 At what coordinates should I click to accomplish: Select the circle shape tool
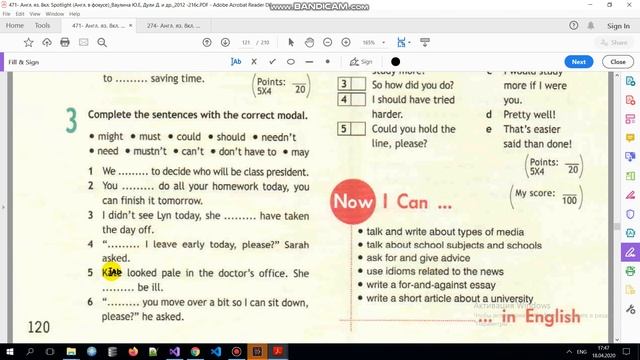point(291,62)
